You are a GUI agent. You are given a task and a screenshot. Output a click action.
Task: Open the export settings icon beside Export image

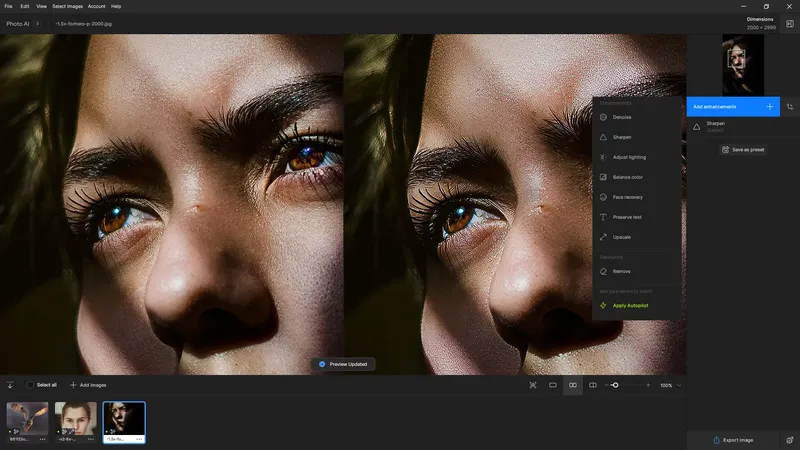(790, 440)
